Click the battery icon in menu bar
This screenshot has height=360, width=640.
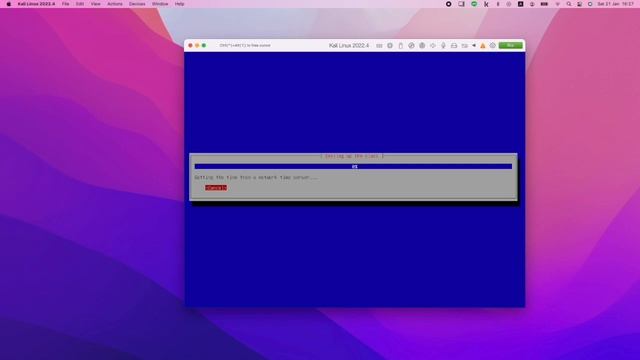coord(544,4)
